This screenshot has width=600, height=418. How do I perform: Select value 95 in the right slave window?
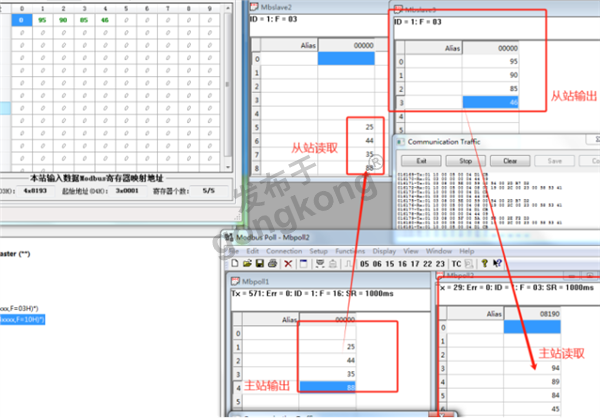click(x=491, y=61)
